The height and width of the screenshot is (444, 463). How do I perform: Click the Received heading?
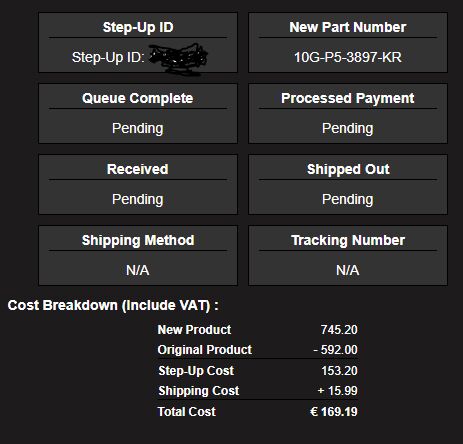tap(138, 169)
